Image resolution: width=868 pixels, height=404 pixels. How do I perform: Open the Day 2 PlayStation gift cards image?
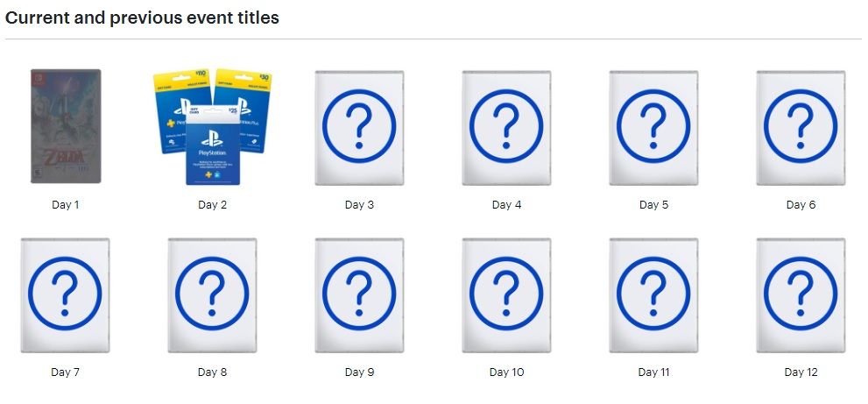213,126
